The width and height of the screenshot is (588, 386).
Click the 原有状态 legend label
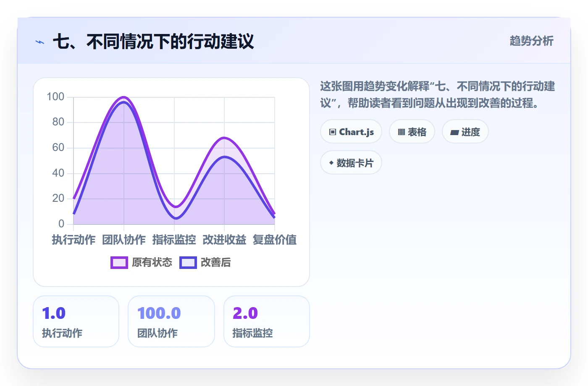pos(152,263)
